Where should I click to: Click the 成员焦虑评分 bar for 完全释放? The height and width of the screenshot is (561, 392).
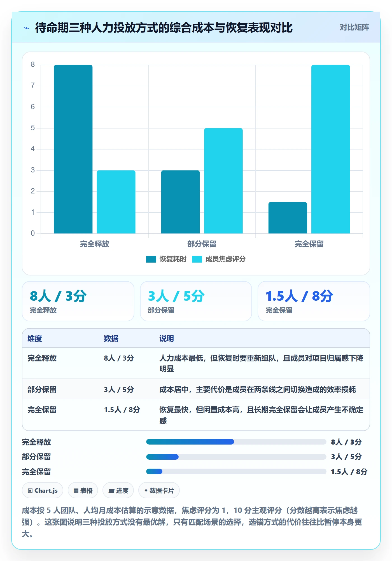(116, 202)
